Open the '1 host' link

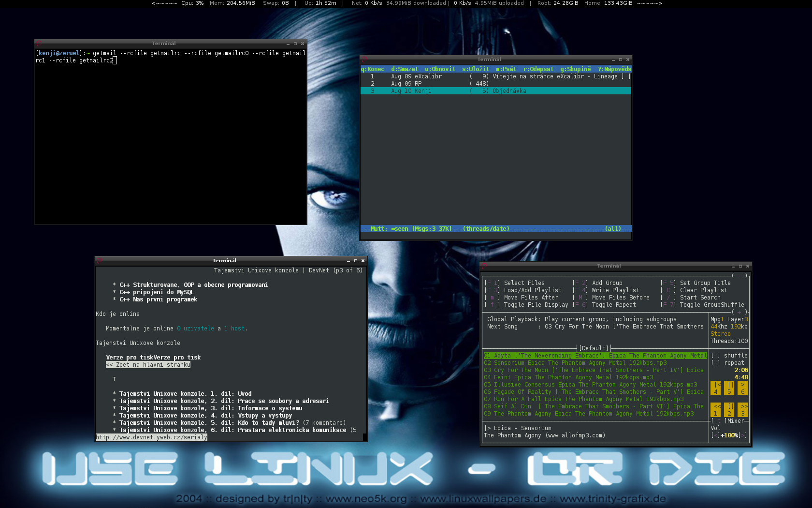click(x=234, y=329)
